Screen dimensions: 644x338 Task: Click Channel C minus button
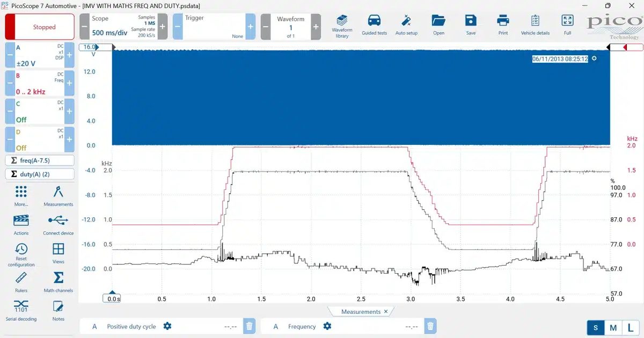10,111
